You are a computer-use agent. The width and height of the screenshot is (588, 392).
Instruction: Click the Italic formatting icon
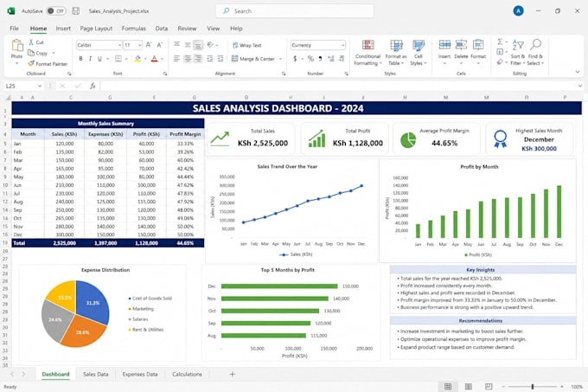(x=90, y=59)
